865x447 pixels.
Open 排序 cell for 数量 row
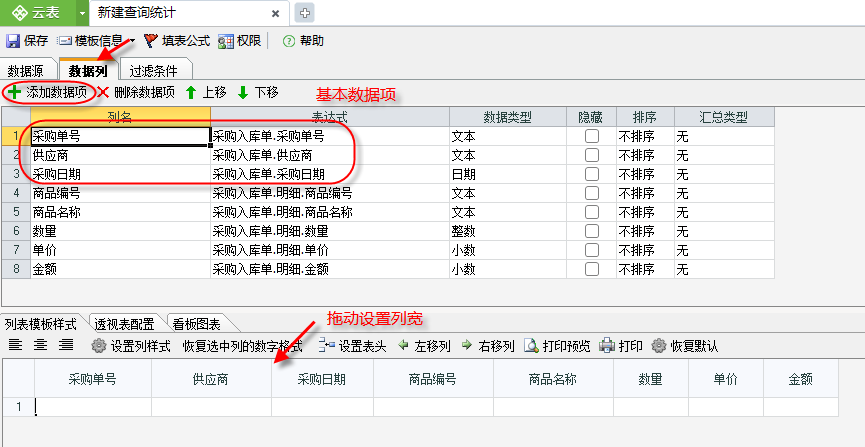tap(645, 231)
